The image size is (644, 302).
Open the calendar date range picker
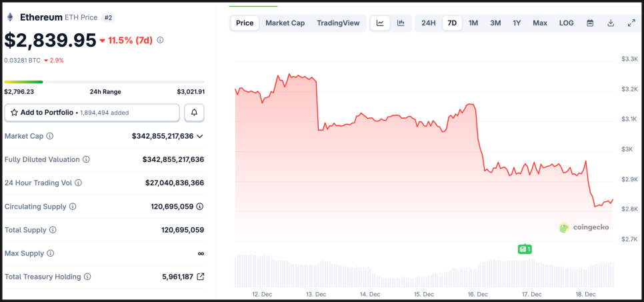coord(590,23)
